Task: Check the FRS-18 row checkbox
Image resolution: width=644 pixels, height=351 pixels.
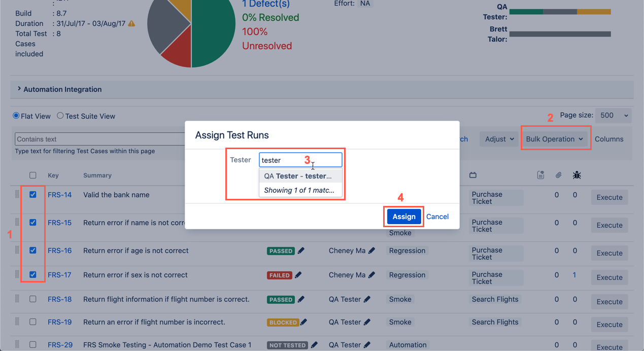Action: click(33, 299)
